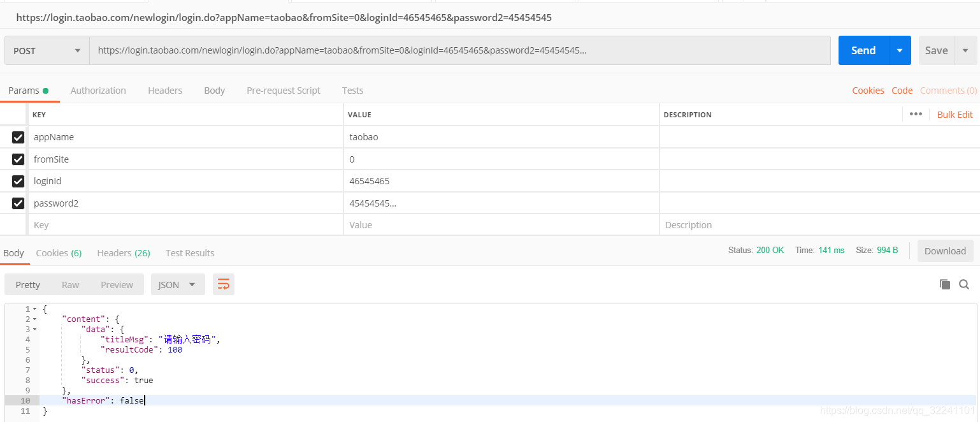This screenshot has width=980, height=422.
Task: Open the response Headers (26) tab
Action: coord(124,253)
